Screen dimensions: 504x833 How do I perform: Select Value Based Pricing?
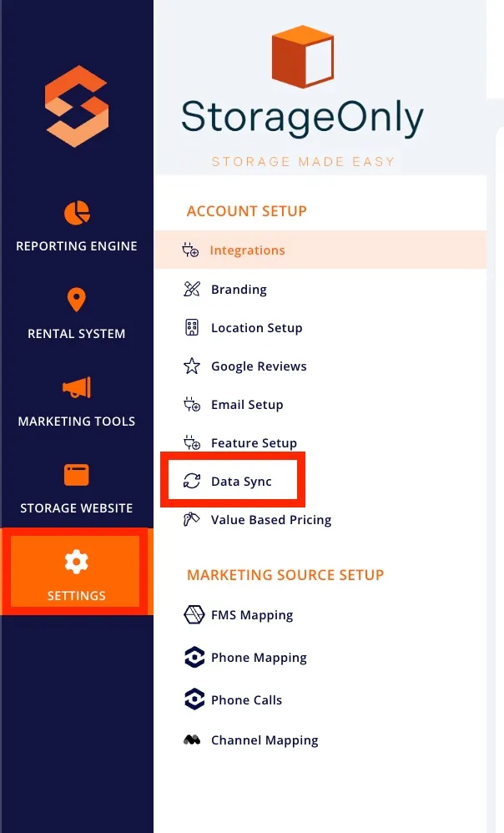271,519
